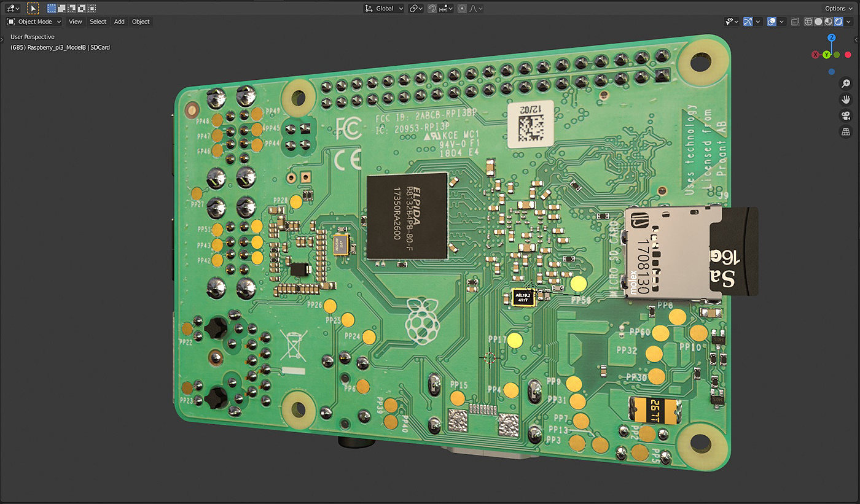Click the magnifier zoom gizmo icon

tap(846, 83)
